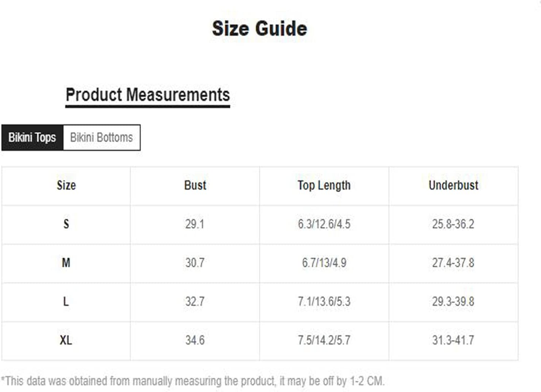541x392 pixels.
Task: Click the 25.8-36.2 underbust cell
Action: [453, 224]
